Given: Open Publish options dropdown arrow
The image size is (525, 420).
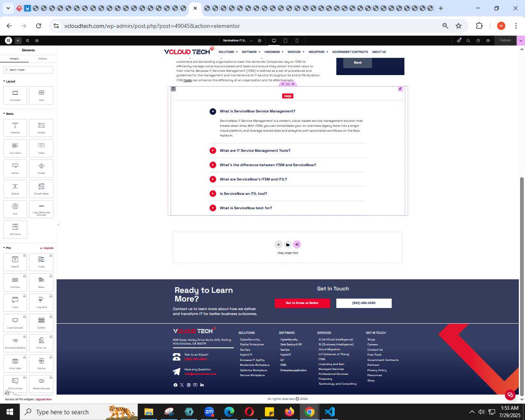Looking at the screenshot, I should pos(521,41).
